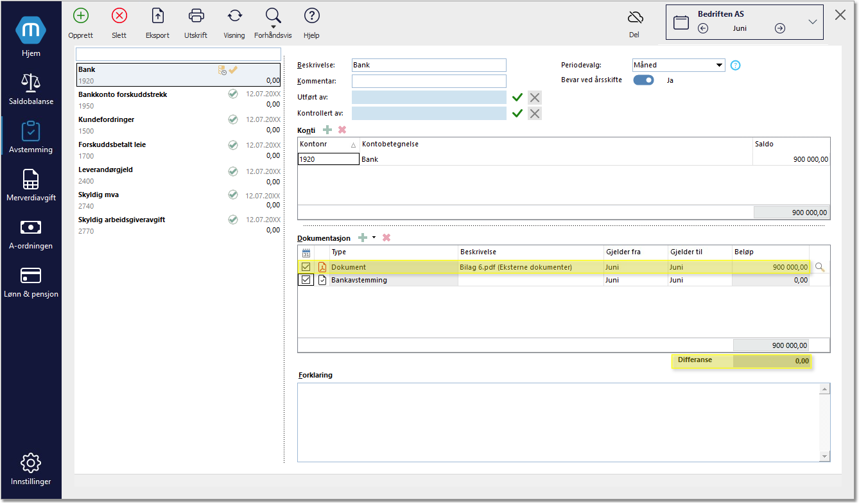Viewport: 859px width, 504px height.
Task: Open Lønn & pensjon in the sidebar
Action: coord(31,281)
